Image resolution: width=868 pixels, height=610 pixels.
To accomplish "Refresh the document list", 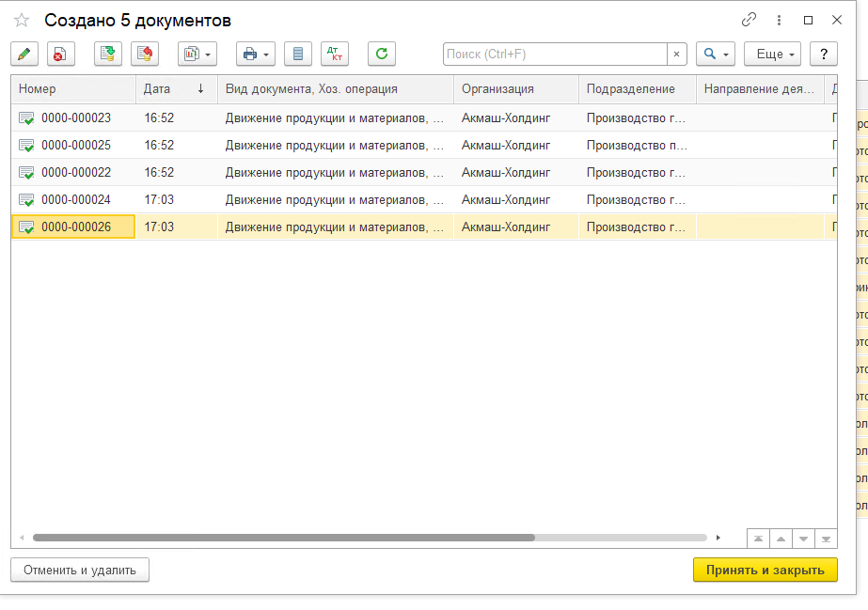I will [382, 55].
